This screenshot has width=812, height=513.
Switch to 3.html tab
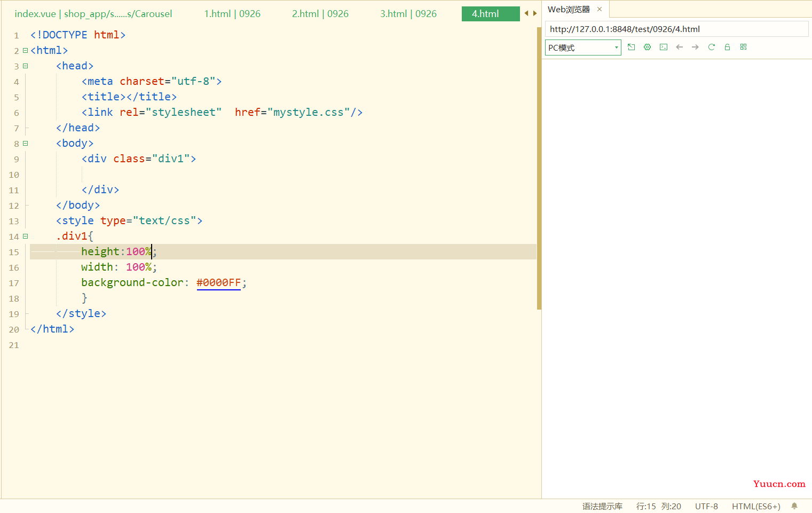(408, 14)
